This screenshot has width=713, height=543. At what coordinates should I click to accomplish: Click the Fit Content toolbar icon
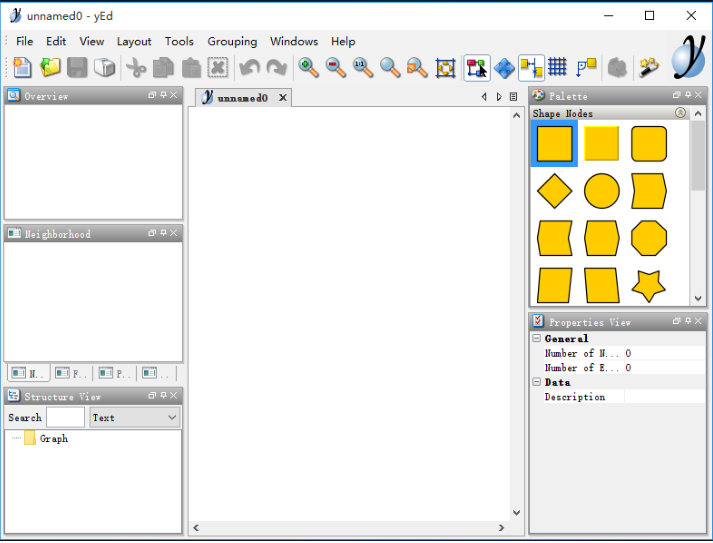[x=446, y=67]
